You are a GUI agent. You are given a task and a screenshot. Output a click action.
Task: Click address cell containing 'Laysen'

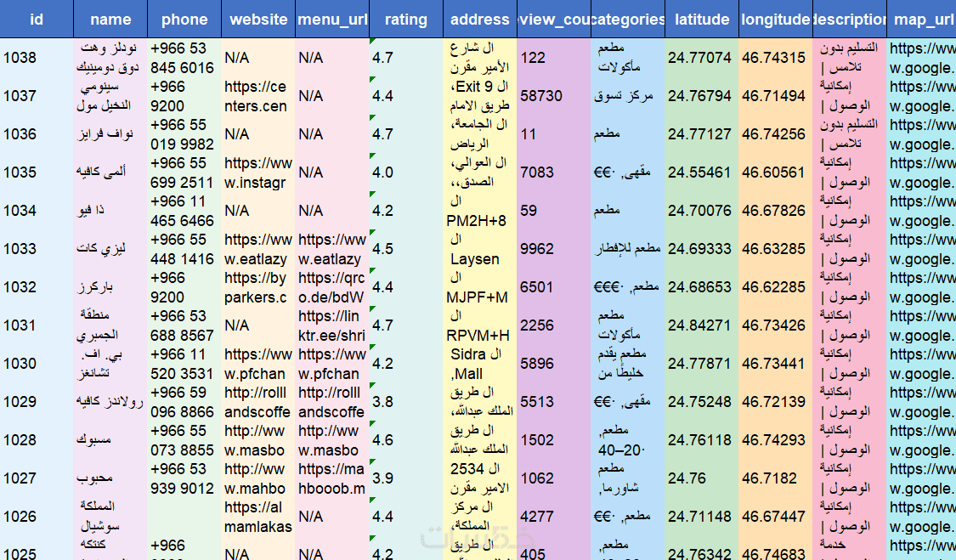point(480,249)
